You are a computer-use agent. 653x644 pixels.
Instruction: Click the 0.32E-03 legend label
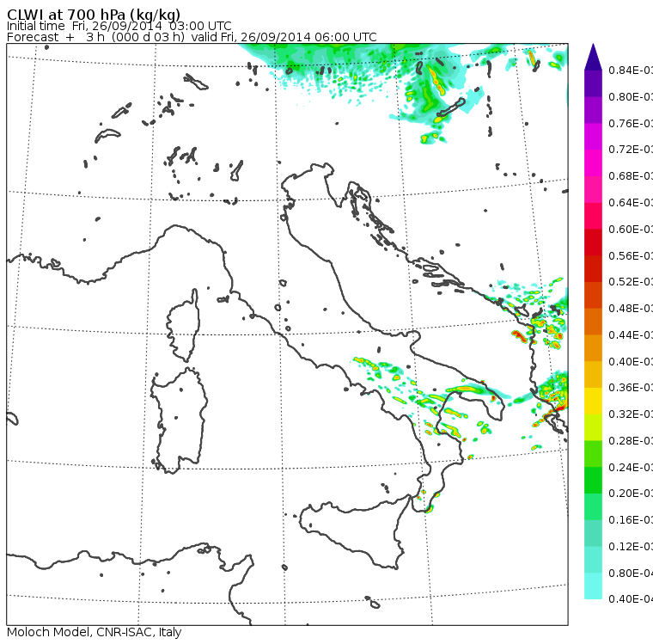click(x=631, y=414)
